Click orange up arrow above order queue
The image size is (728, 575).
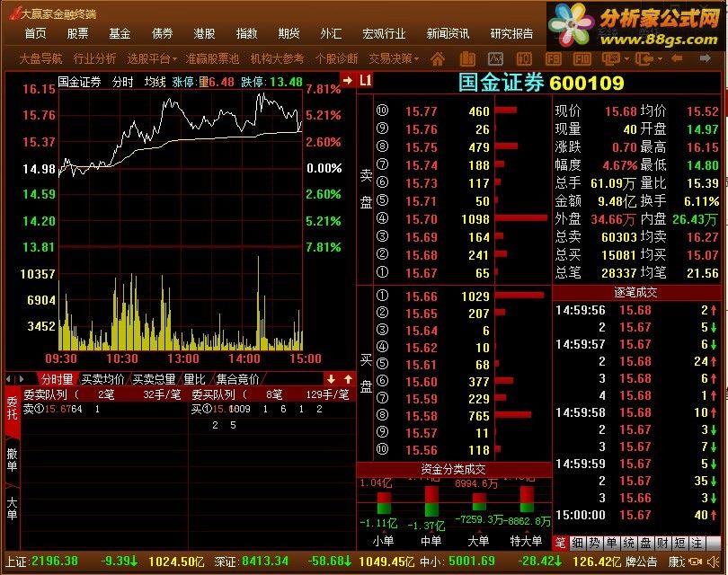(348, 379)
